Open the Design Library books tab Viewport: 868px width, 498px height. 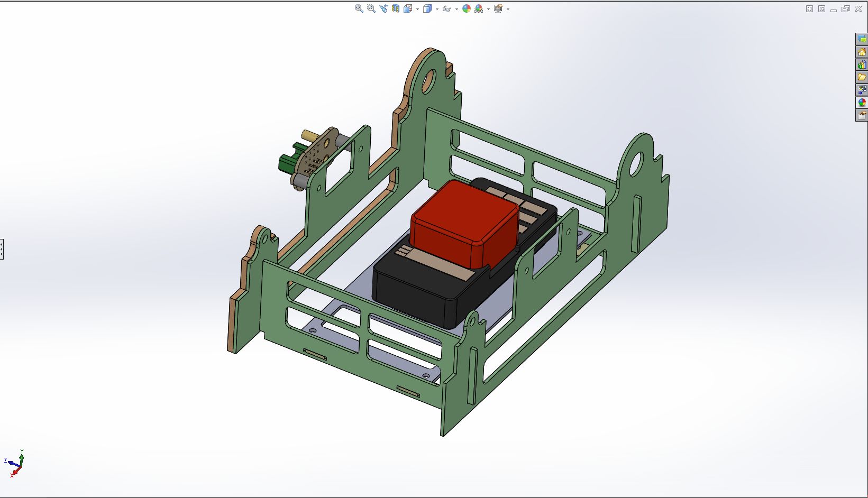coord(862,64)
